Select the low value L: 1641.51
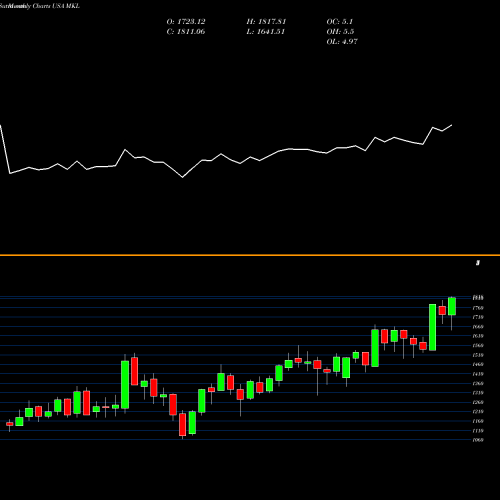The height and width of the screenshot is (500, 500). coord(266,32)
